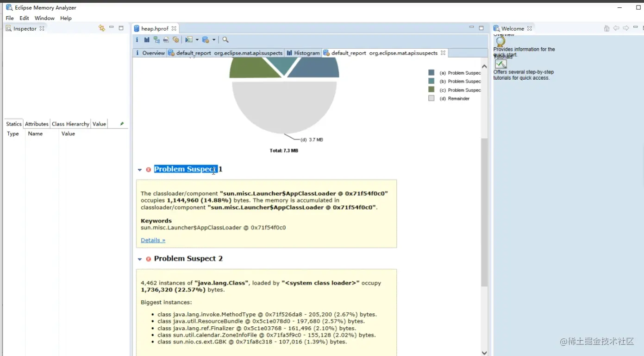Close the heap.hprof editor tab
644x356 pixels.
click(174, 28)
